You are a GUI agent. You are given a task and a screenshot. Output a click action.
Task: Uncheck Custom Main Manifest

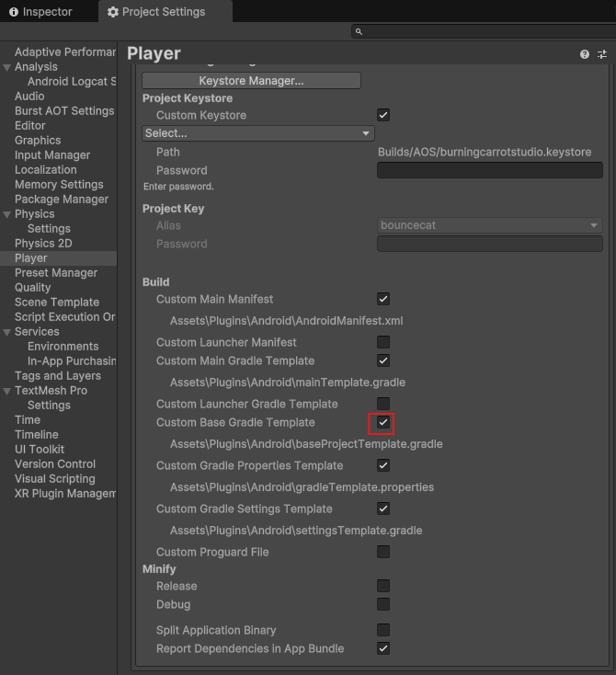383,299
